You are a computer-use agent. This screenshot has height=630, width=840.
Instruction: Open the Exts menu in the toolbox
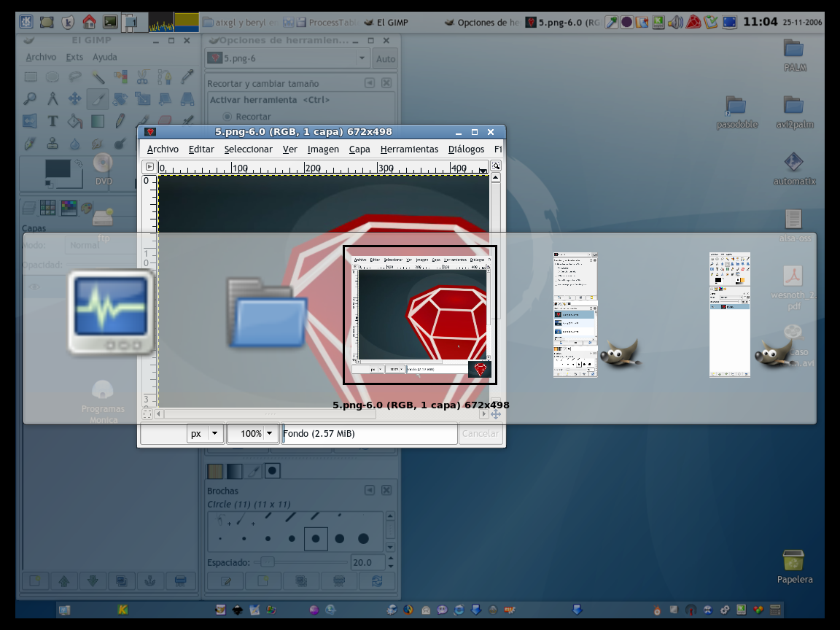point(74,57)
